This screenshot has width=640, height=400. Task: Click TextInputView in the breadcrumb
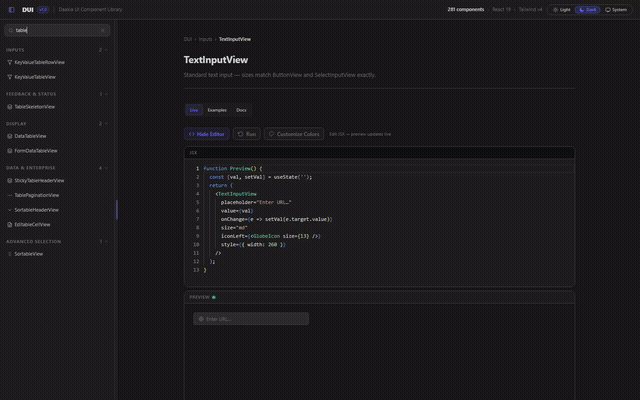235,39
